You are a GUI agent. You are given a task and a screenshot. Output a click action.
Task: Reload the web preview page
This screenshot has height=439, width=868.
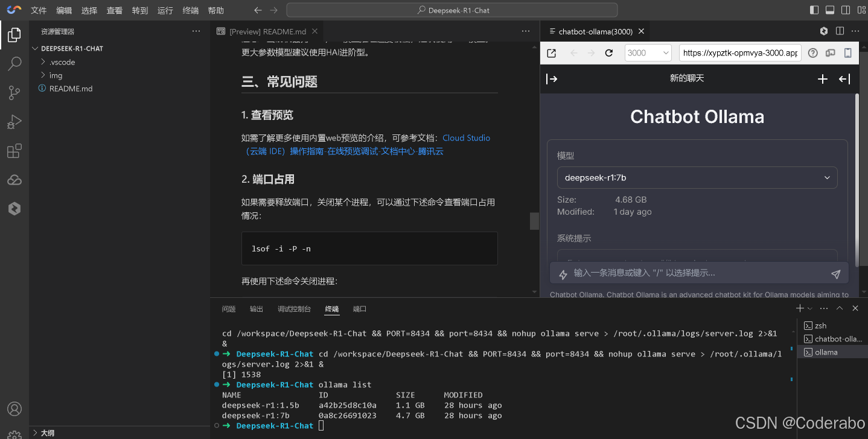608,53
